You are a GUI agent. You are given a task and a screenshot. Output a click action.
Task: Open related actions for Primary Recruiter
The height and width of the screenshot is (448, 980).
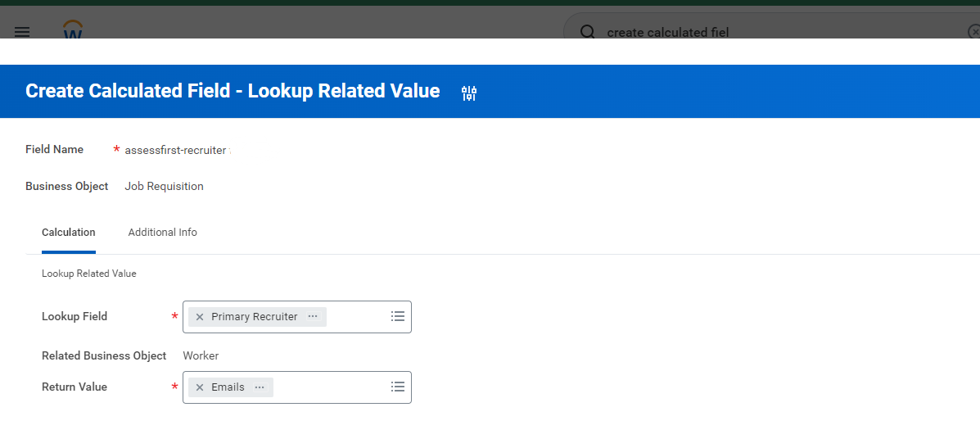313,317
